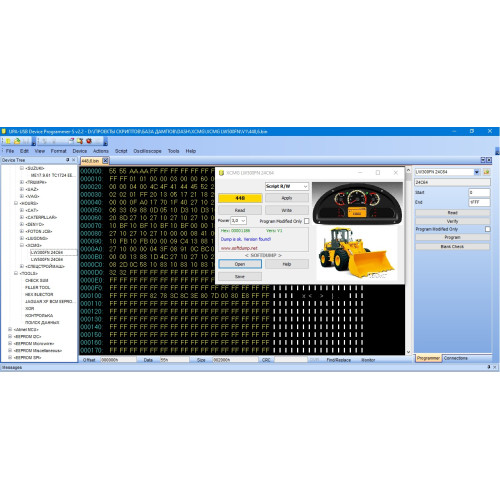Open the Script menu

[x=121, y=151]
